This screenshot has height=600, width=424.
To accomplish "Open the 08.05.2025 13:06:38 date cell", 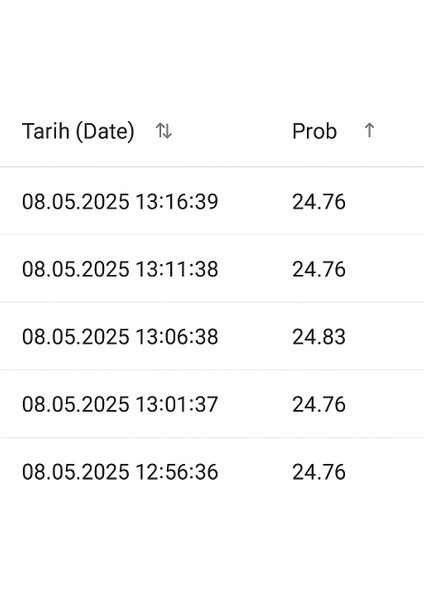I will tap(120, 337).
